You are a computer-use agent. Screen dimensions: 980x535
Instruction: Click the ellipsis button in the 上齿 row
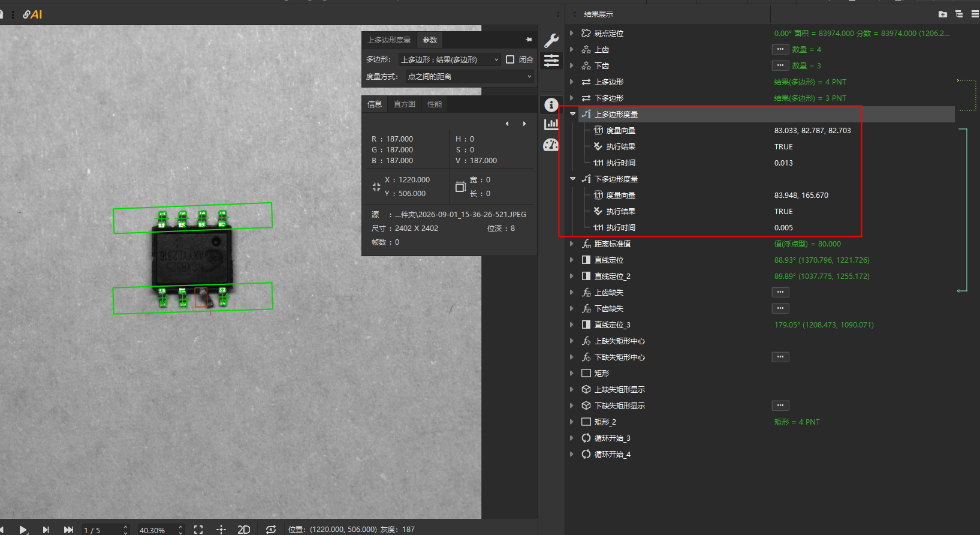780,49
